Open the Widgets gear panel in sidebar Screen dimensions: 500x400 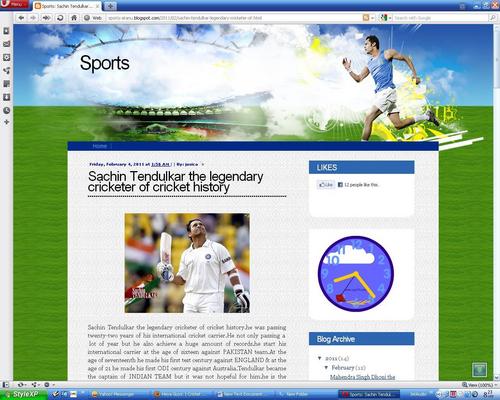tap(6, 57)
